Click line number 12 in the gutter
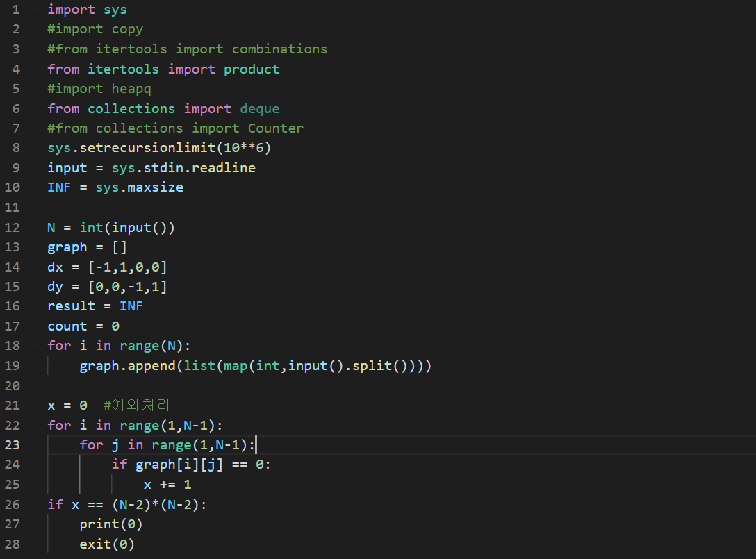 (13, 228)
